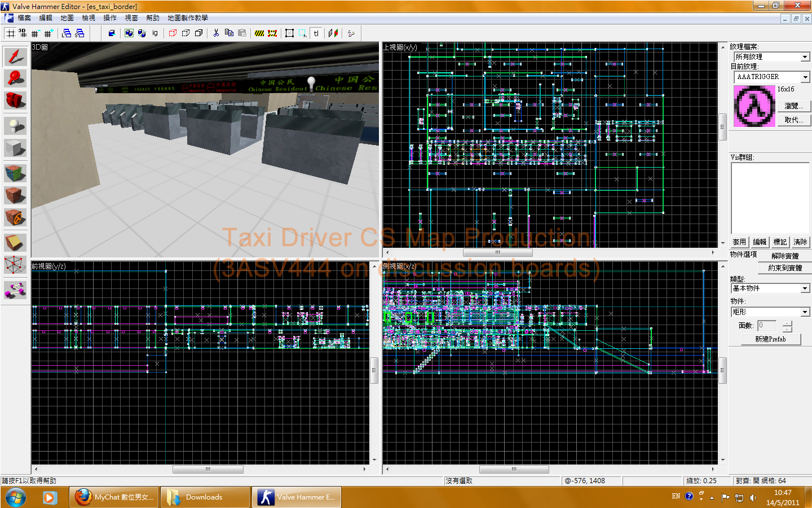Toggle Select-by-handles square icon
Image resolution: width=812 pixels, height=508 pixels.
[289, 33]
